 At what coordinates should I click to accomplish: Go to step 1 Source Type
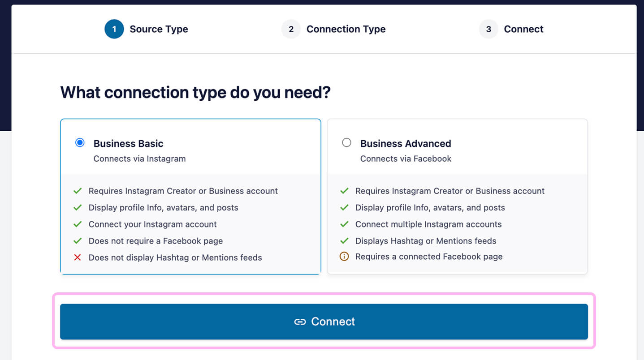tap(146, 29)
